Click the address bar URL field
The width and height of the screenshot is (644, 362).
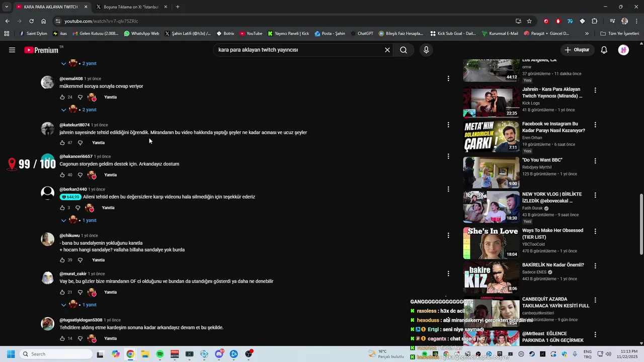click(x=282, y=21)
